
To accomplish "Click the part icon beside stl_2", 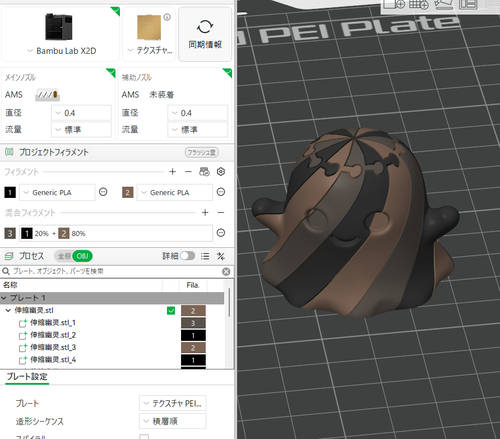I will pyautogui.click(x=23, y=335).
